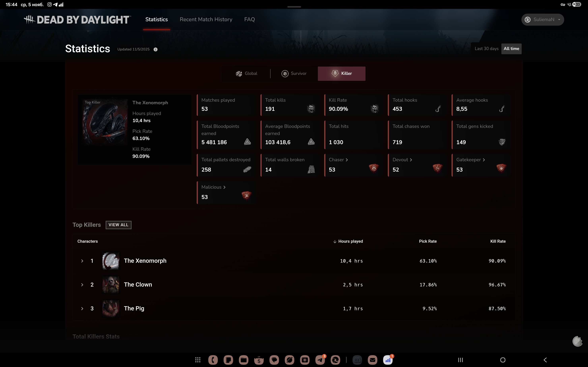Switch to the Survivor stats view

(x=294, y=73)
